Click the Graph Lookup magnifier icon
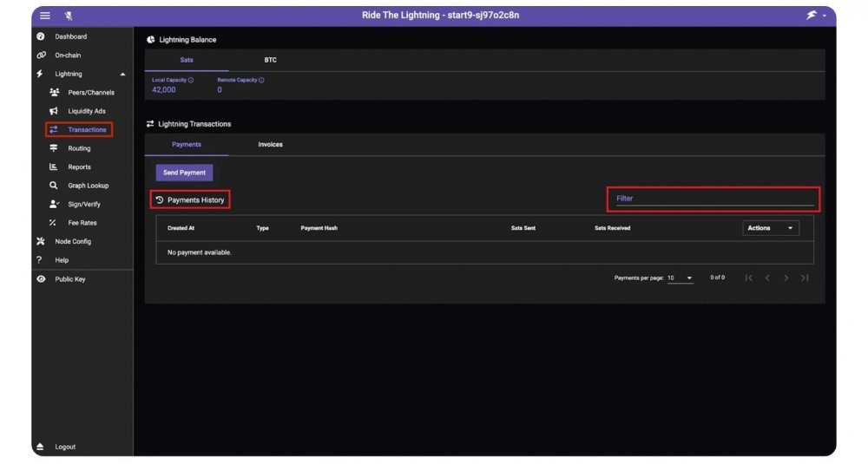 coord(53,186)
